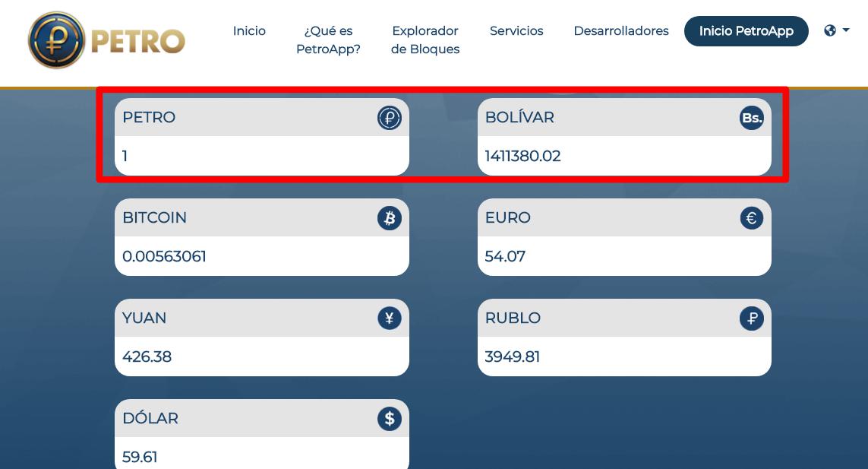
Task: Click the Petro gold coin logo
Action: pyautogui.click(x=56, y=40)
